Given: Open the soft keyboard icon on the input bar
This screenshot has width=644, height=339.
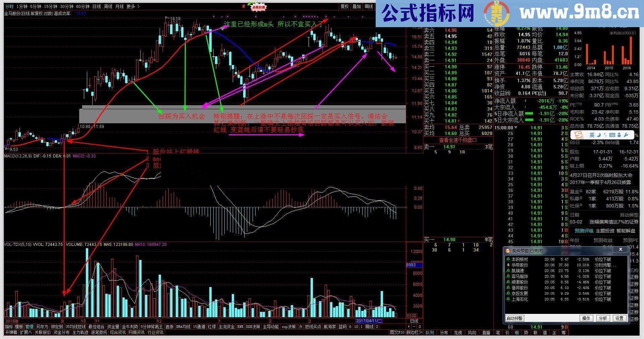Looking at the screenshot, I should [x=612, y=135].
